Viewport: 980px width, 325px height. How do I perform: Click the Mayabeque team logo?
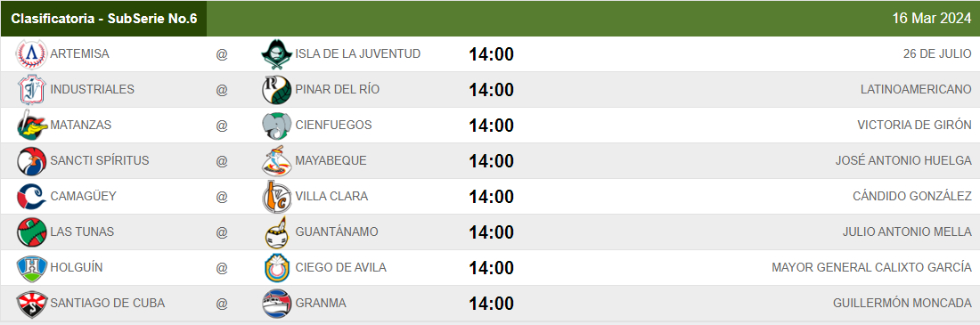click(276, 160)
